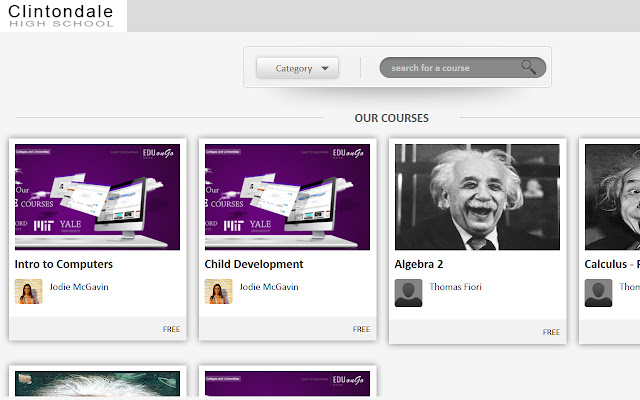Open the Category dropdown
The width and height of the screenshot is (640, 400).
point(297,68)
